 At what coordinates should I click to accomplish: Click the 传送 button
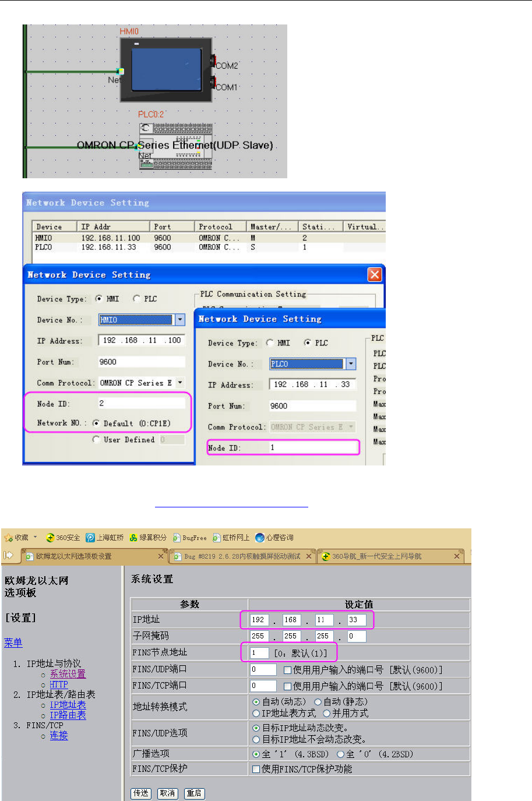[x=141, y=793]
